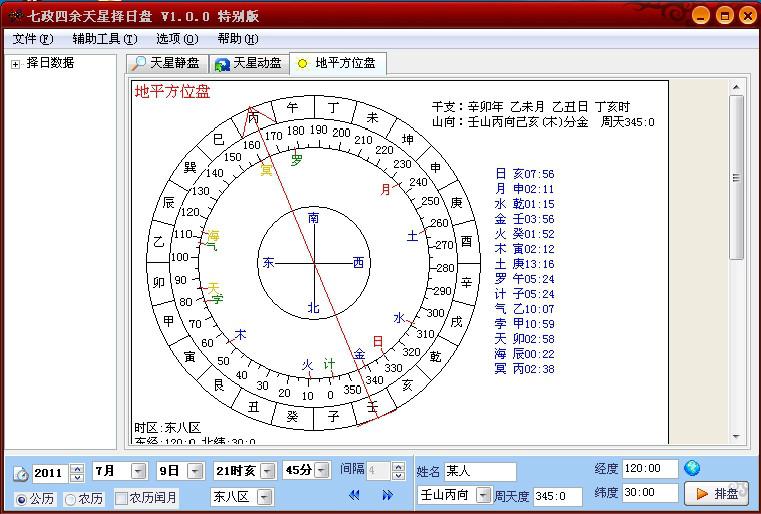Click the 计 子05:24 entry
This screenshot has width=761, height=514.
tap(524, 294)
